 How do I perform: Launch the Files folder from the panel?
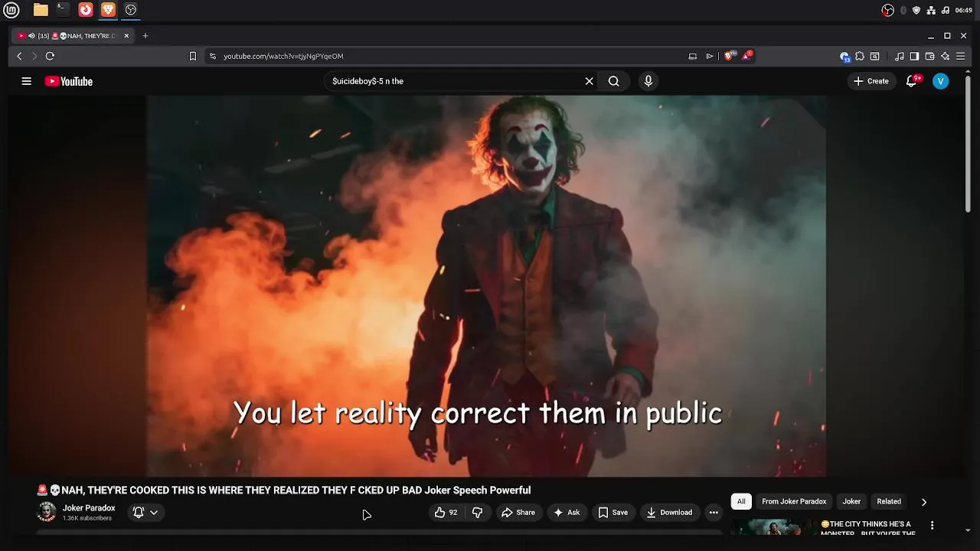pos(41,10)
